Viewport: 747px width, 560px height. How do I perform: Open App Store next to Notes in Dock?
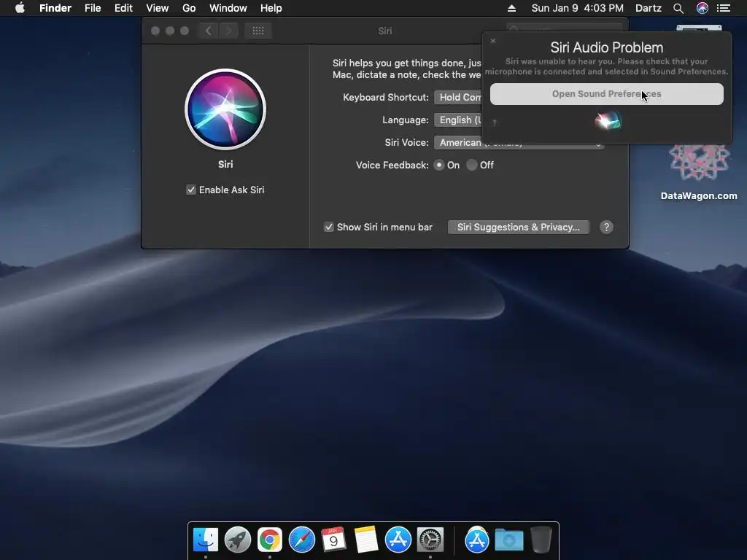[x=398, y=540]
